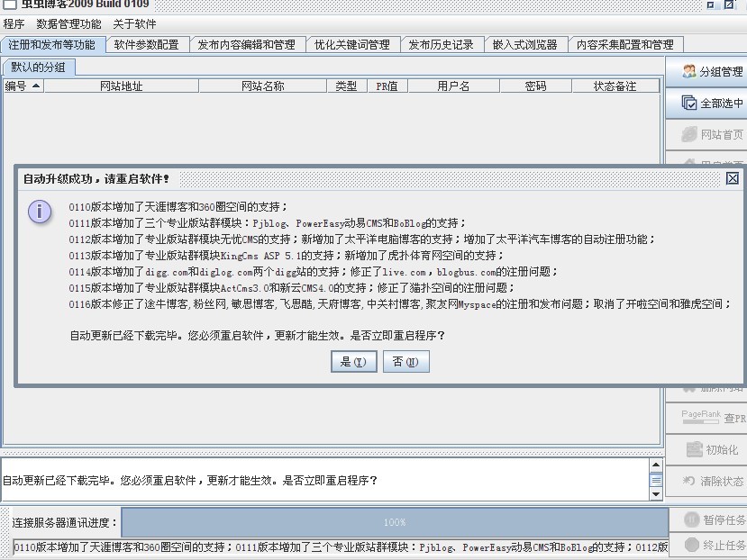The image size is (747, 560).
Task: Open the 关于软件 menu
Action: 134,23
